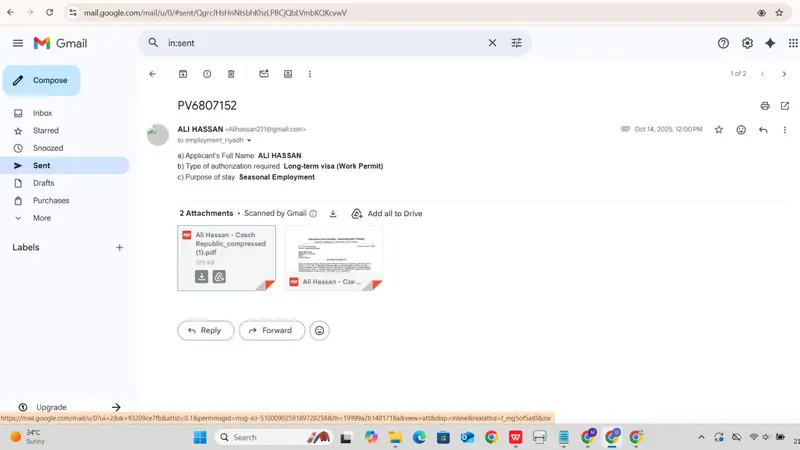Click the Scanned by Gmail info icon
This screenshot has width=800, height=450.
point(313,214)
